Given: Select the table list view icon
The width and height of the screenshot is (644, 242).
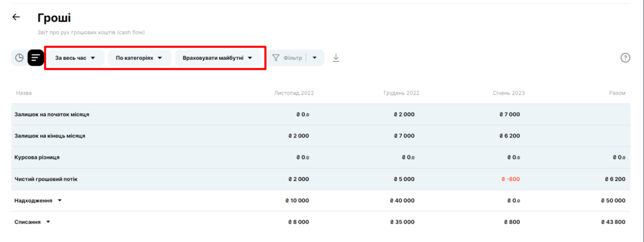Looking at the screenshot, I should tap(36, 58).
